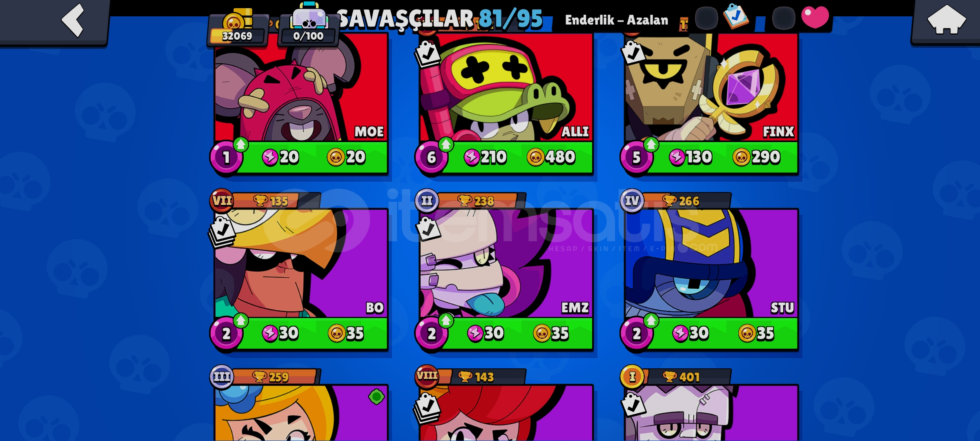
Task: Select the Emz brawler portrait
Action: [x=506, y=263]
